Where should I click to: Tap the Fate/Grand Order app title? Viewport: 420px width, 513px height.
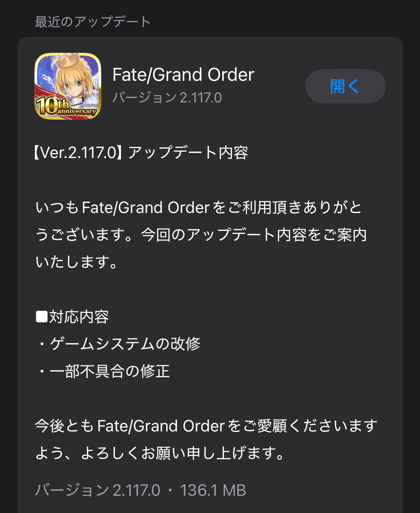click(183, 75)
